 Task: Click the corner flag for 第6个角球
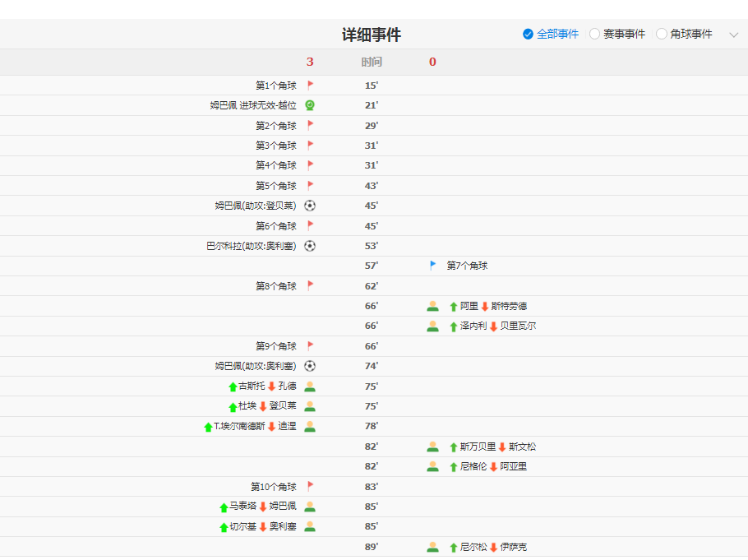[x=310, y=225]
